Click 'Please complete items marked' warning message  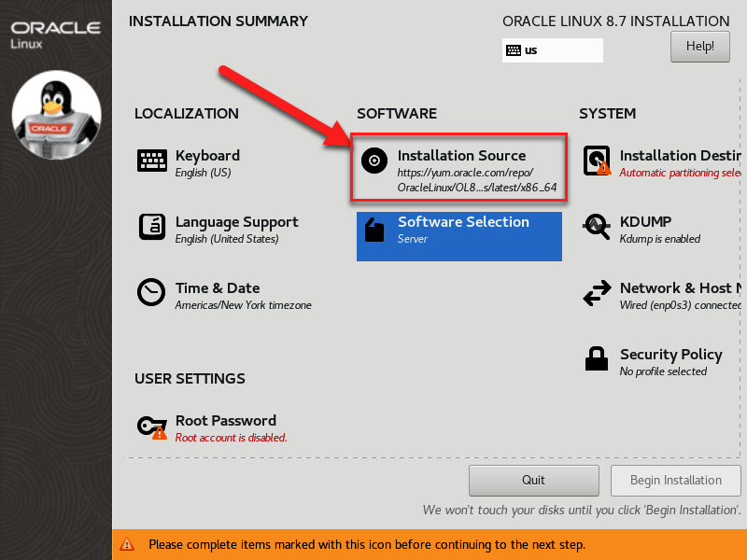coord(367,544)
